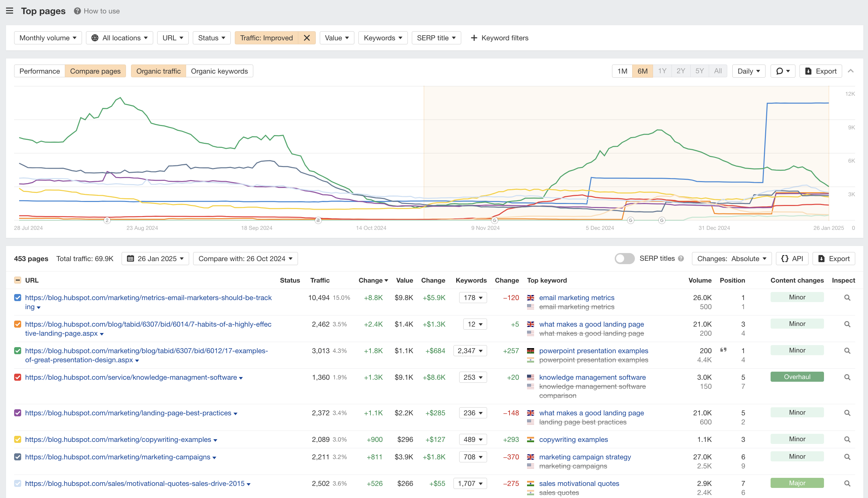868x498 pixels.
Task: Uncheck the presentation design page checkbox
Action: tap(18, 350)
